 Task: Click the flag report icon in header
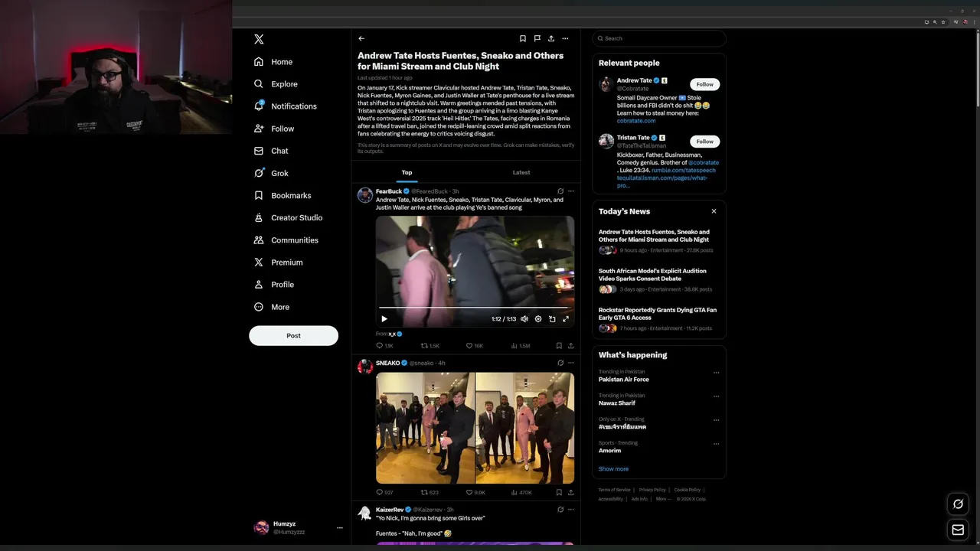click(x=537, y=38)
